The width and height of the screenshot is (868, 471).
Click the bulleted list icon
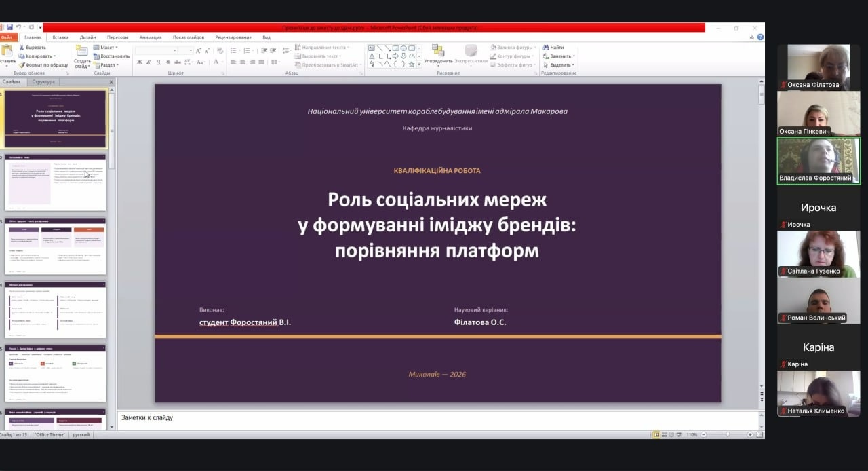click(233, 51)
